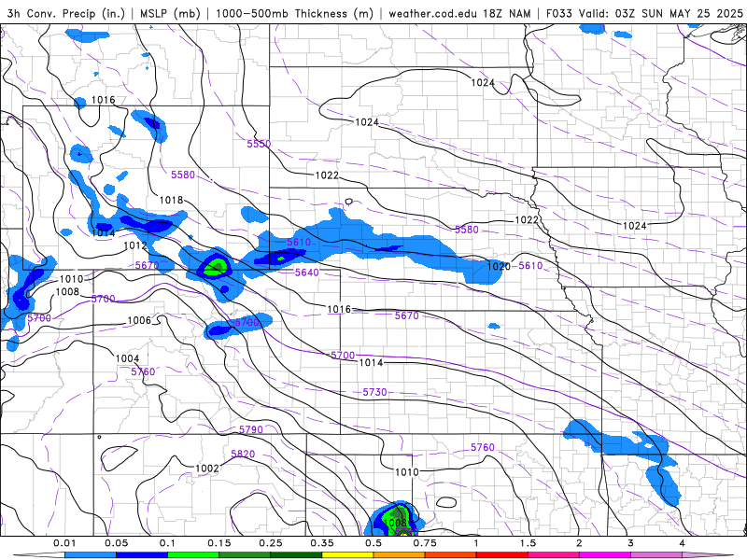Click the '1004' pressure contour label
The image size is (747, 560).
[128, 358]
